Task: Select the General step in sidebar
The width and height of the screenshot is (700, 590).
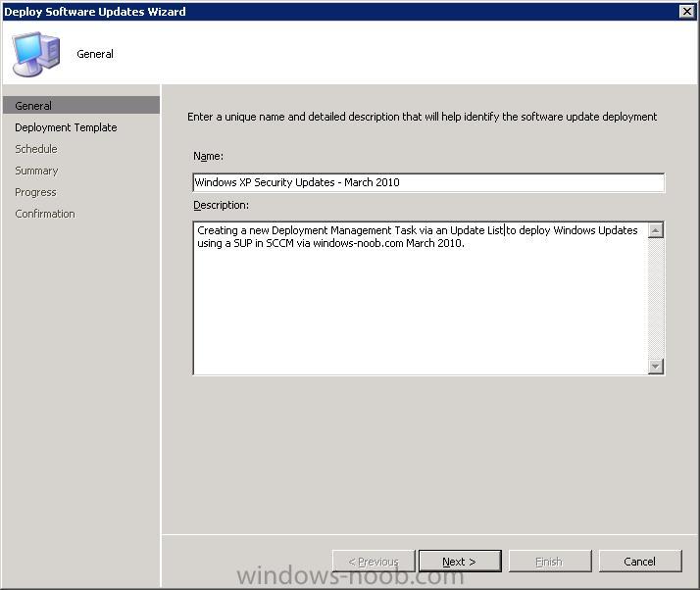Action: click(x=81, y=105)
